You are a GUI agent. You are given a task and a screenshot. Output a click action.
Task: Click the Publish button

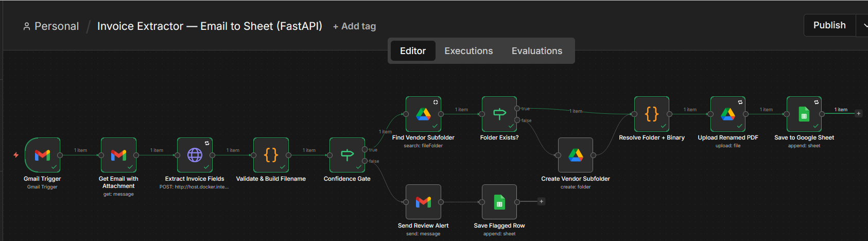829,25
